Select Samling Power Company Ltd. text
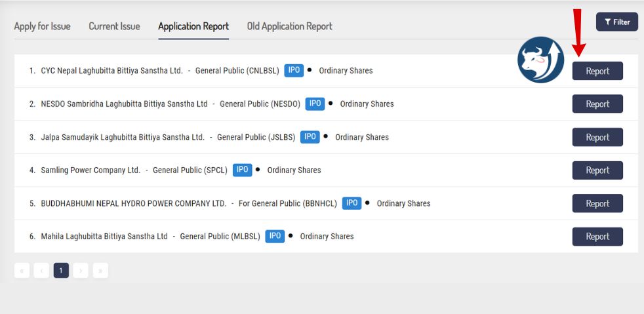This screenshot has width=644, height=314. [91, 170]
